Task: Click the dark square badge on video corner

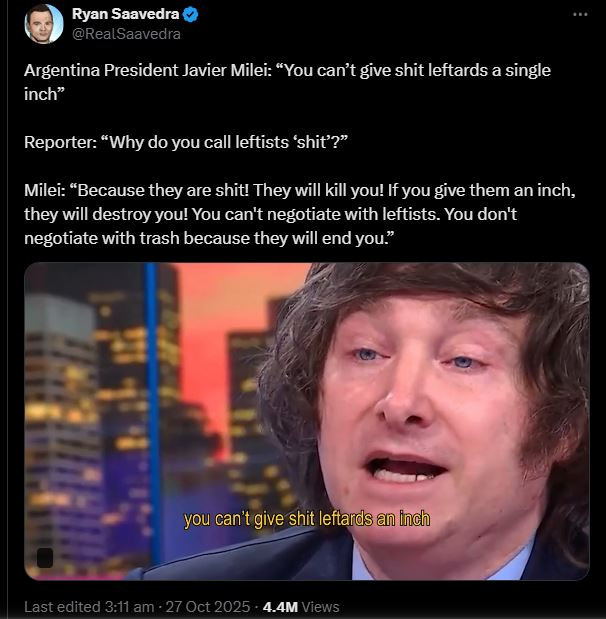Action: [x=45, y=557]
